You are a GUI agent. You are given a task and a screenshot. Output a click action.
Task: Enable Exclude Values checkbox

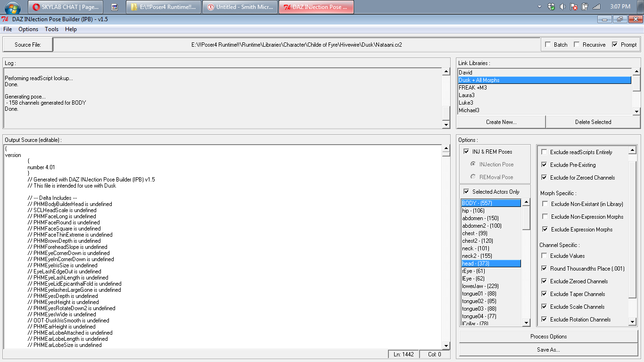pos(544,256)
